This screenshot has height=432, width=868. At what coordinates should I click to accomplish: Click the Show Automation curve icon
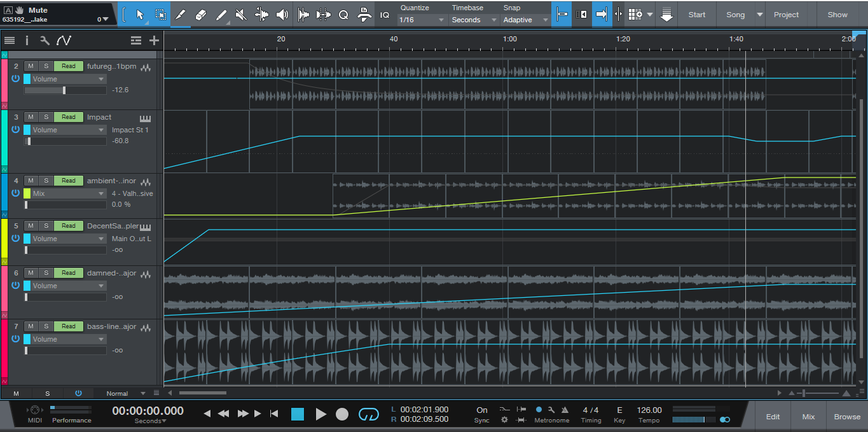coord(64,41)
